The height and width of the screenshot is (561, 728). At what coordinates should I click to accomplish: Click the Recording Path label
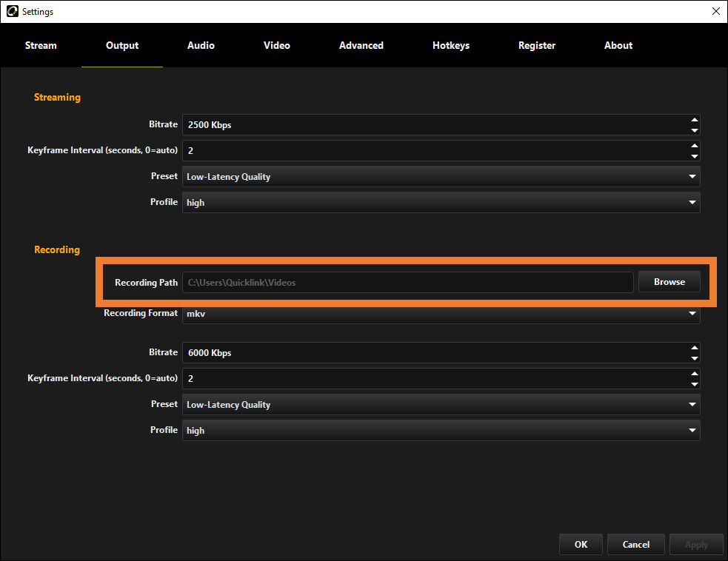click(146, 283)
